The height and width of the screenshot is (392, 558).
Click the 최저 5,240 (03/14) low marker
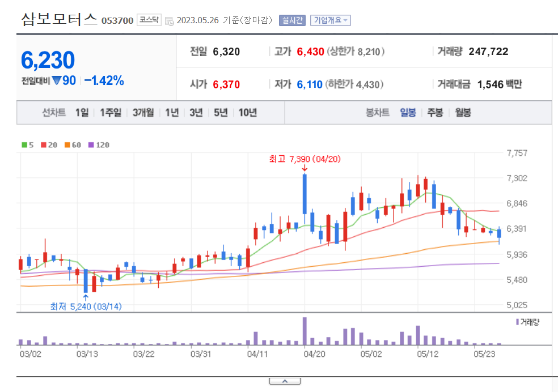[x=86, y=306]
